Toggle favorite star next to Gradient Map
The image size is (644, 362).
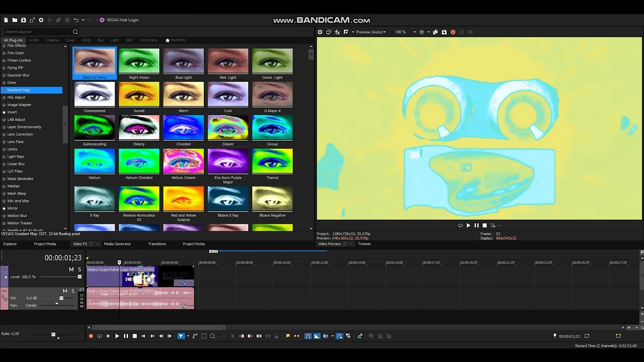(4, 90)
